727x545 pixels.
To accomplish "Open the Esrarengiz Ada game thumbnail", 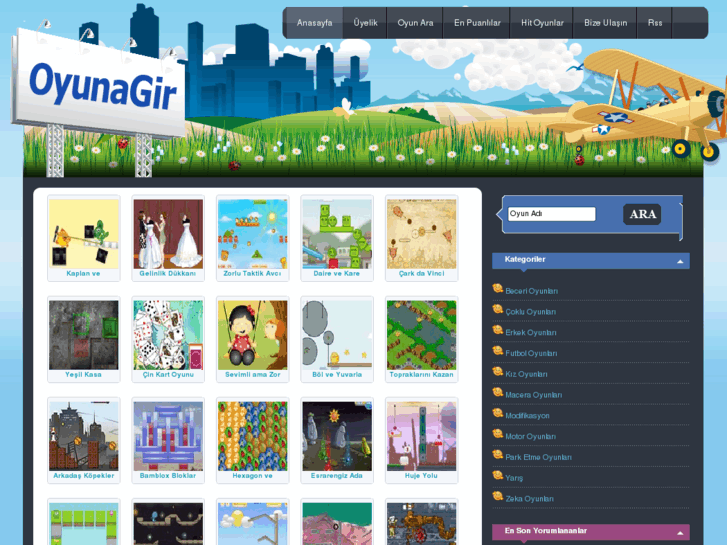I will (337, 436).
